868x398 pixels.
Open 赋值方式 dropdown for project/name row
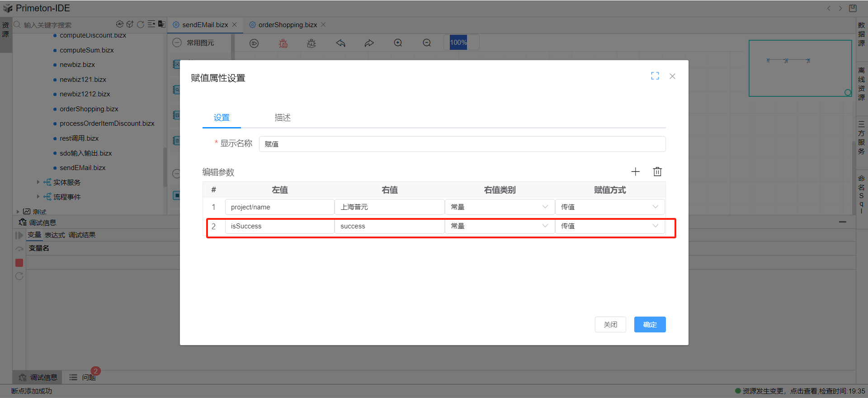[x=609, y=207]
